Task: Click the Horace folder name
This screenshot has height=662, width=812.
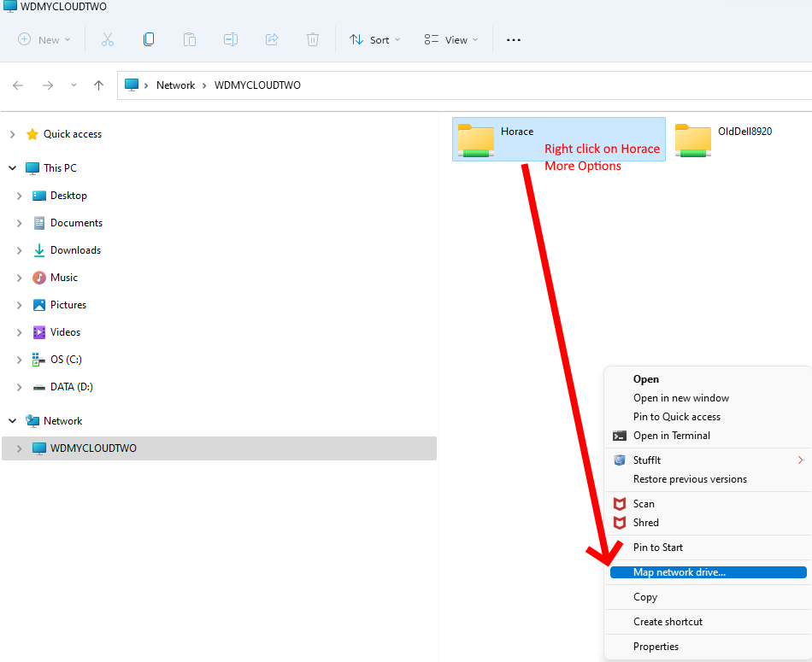Action: [517, 132]
